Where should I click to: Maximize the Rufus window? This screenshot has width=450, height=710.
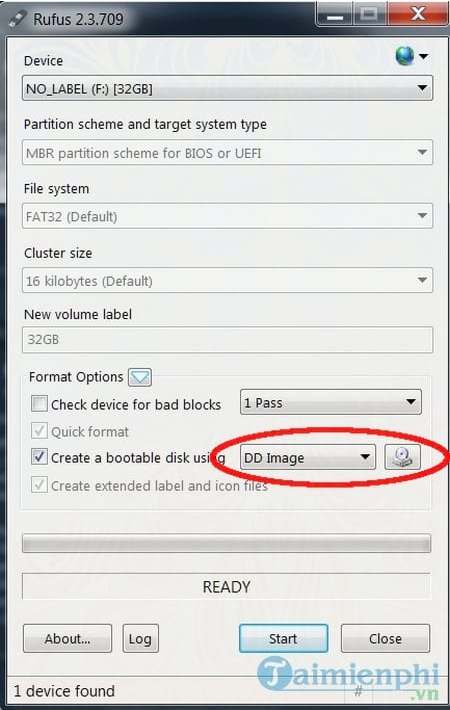[x=370, y=14]
